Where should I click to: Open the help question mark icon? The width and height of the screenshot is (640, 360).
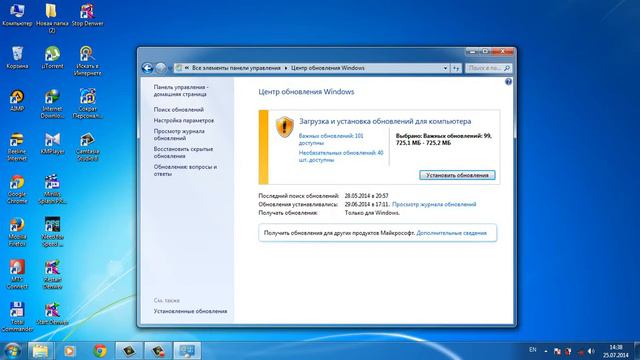(508, 82)
